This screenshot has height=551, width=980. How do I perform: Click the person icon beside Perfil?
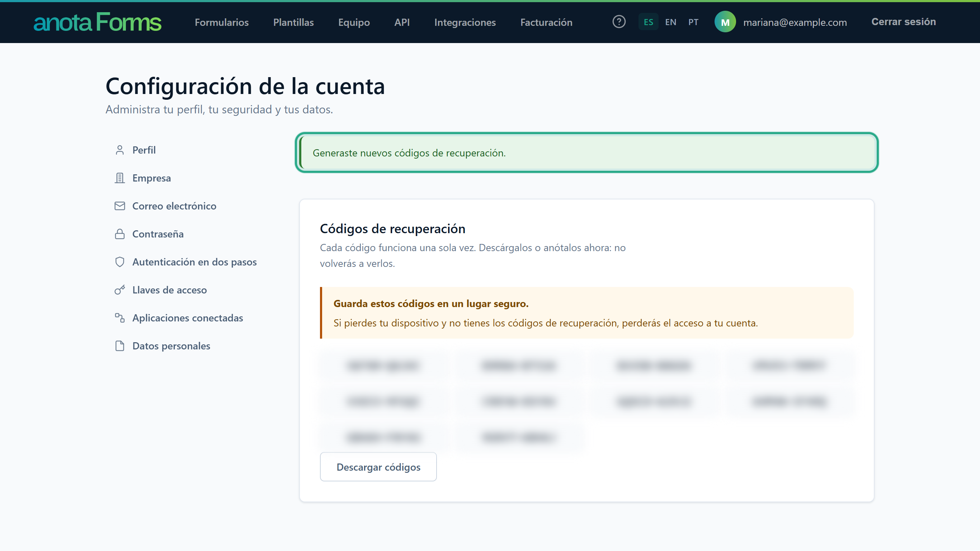point(120,150)
